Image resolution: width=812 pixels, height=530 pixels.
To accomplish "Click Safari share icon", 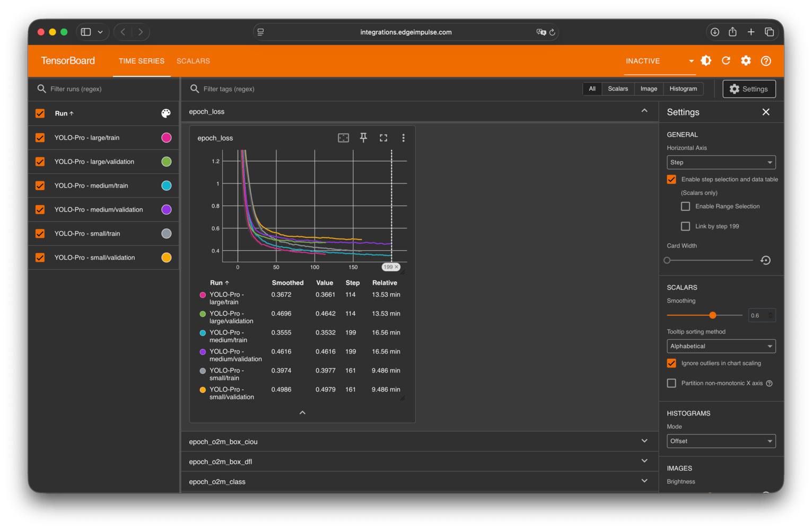I will tap(732, 32).
